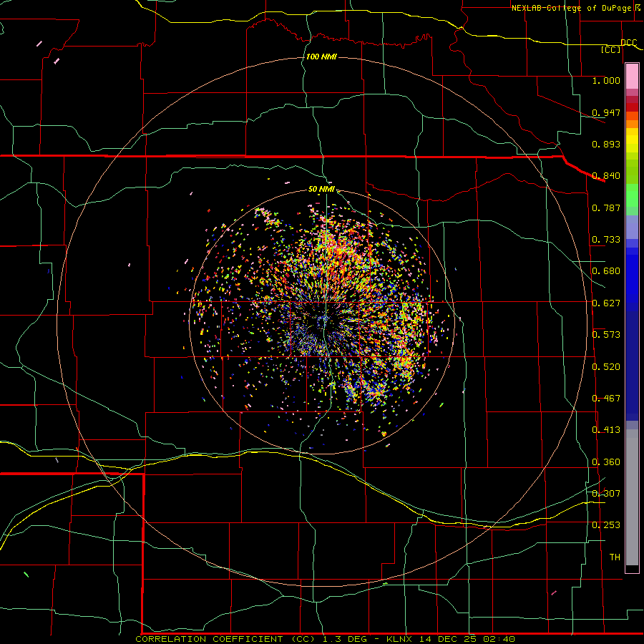Click the 0.680 scale value
Viewport: 644px width, 644px height.
tap(606, 271)
